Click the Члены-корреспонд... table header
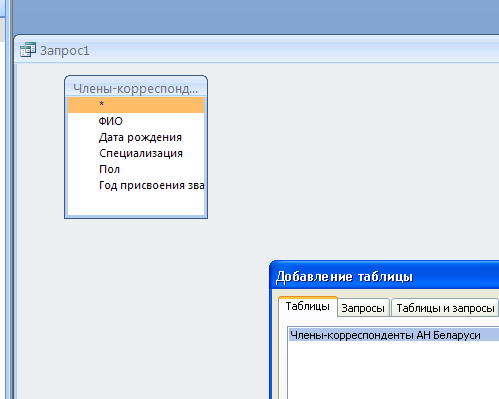The image size is (499, 399). (136, 88)
